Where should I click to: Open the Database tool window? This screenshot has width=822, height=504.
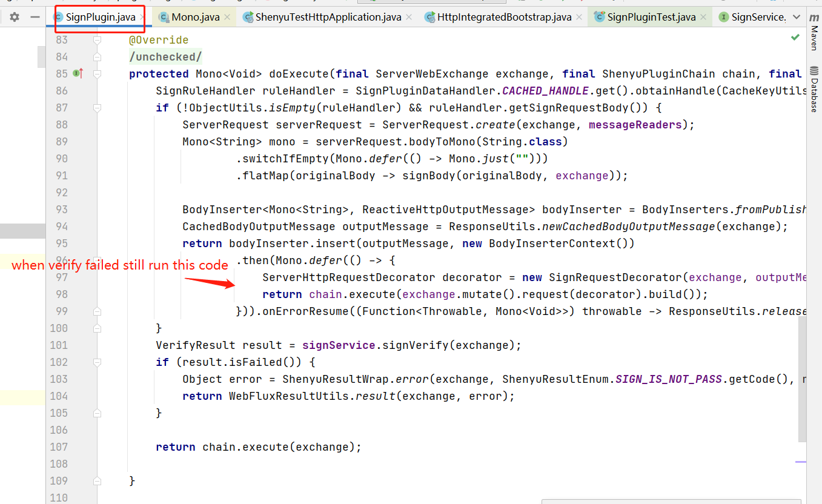point(814,88)
